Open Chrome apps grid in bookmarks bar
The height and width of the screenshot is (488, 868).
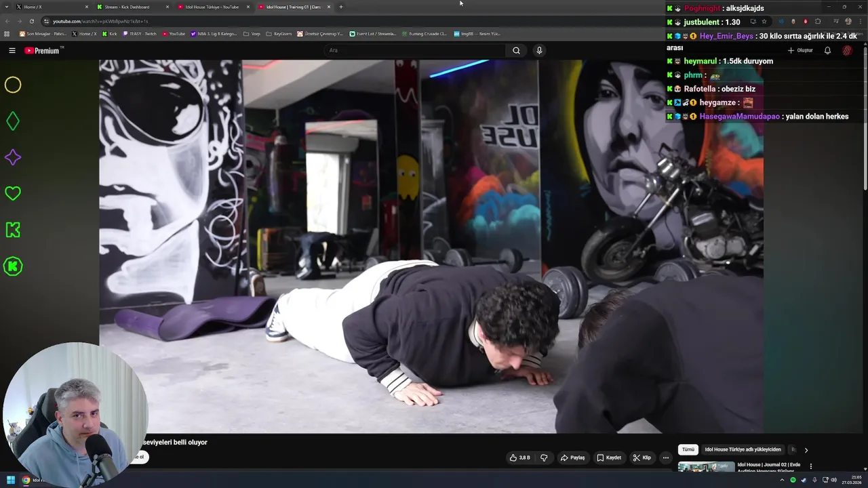[x=7, y=33]
